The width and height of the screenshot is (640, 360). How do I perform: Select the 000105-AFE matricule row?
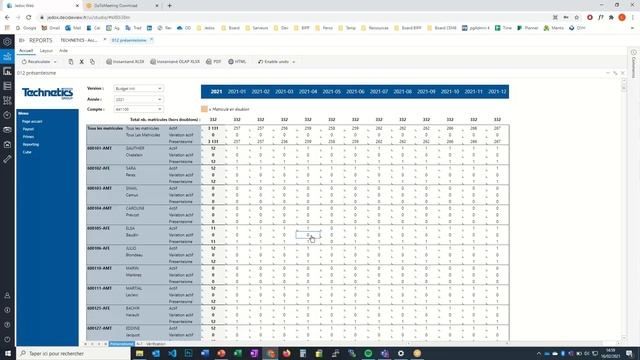(x=98, y=228)
